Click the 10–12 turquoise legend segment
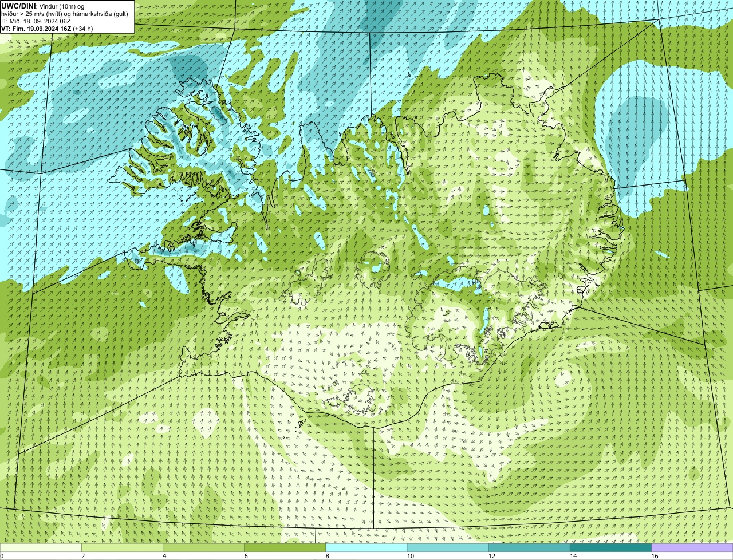This screenshot has width=733, height=560. click(448, 548)
